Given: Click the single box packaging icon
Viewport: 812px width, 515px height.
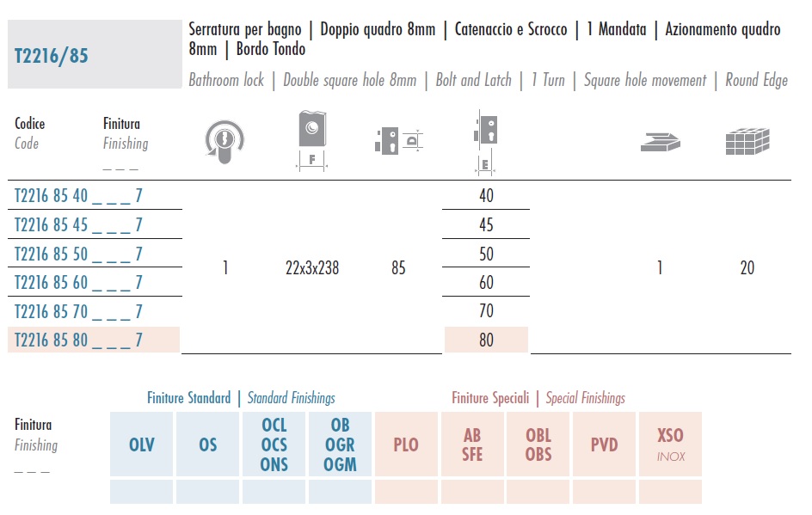Looking at the screenshot, I should 660,142.
